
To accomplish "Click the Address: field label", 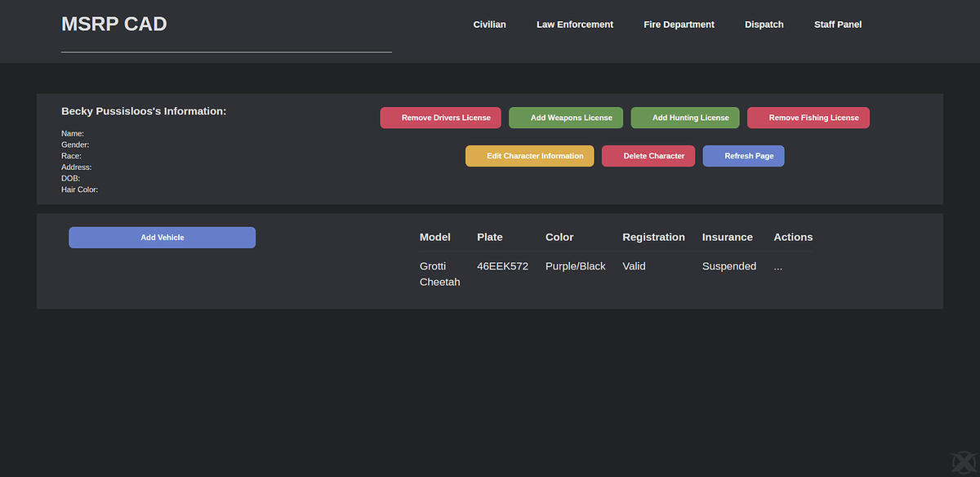I will coord(76,167).
